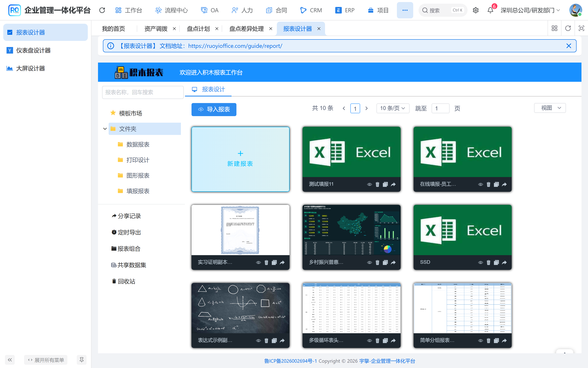
Task: Click the user avatar picture
Action: point(575,10)
